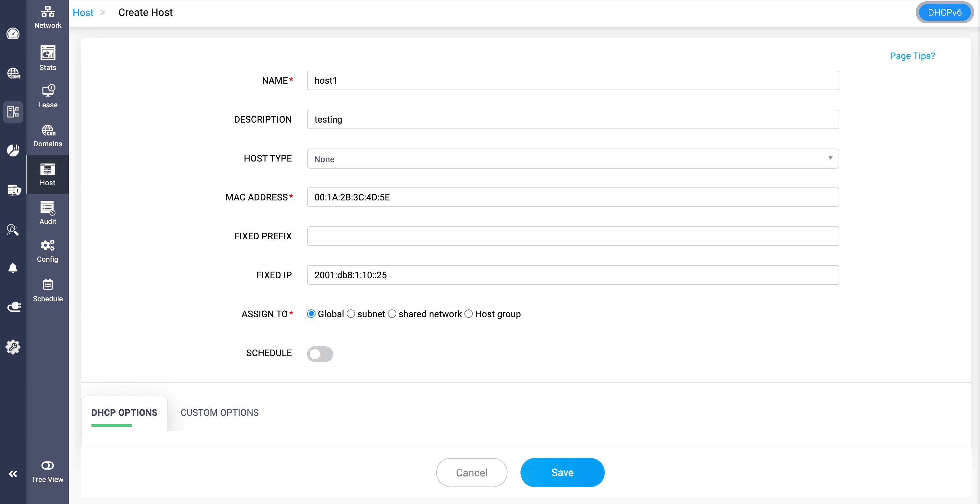
Task: Click the Save button
Action: pos(562,473)
